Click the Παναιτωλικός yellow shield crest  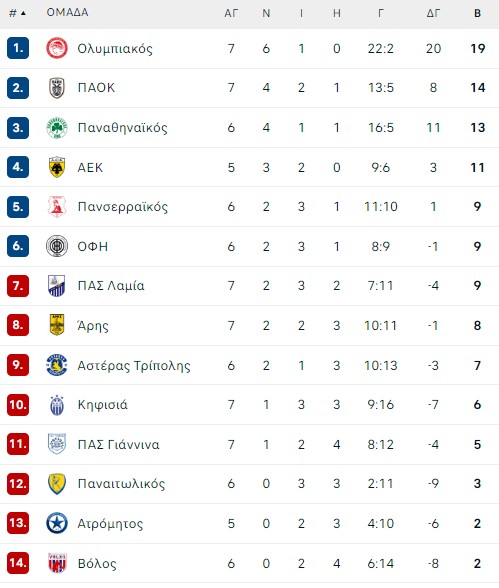click(57, 483)
